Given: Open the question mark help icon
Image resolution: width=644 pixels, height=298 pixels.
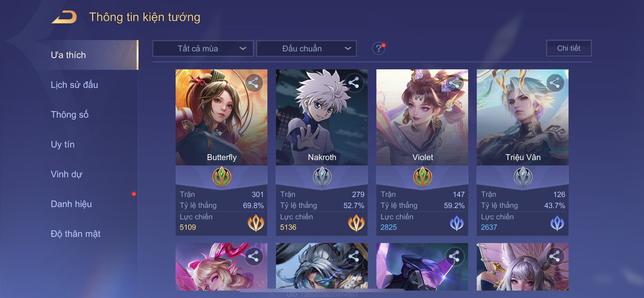Looking at the screenshot, I should (x=379, y=48).
